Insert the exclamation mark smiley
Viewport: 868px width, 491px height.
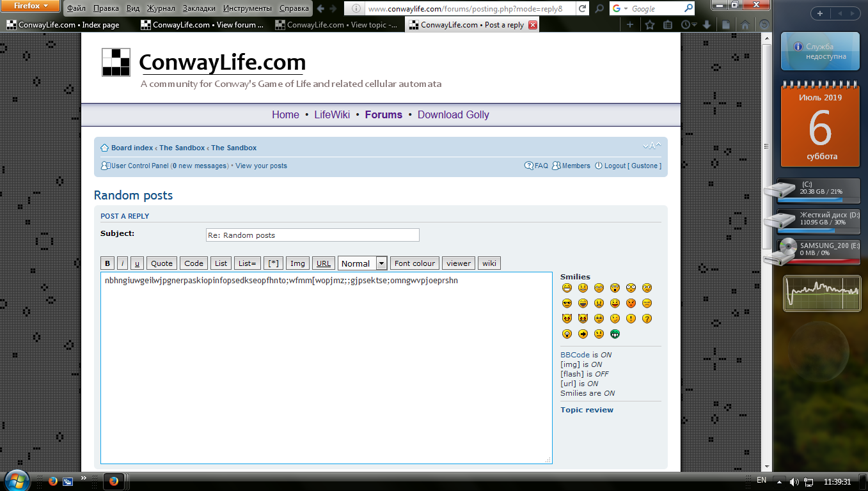click(631, 318)
